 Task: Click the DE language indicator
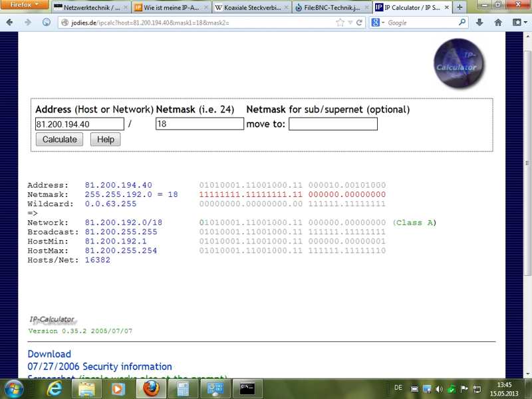(398, 388)
